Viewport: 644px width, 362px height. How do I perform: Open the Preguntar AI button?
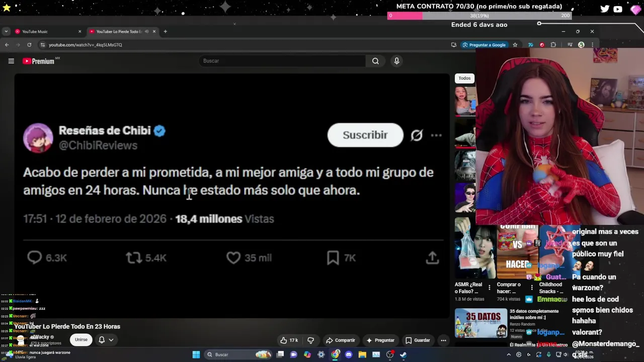coord(380,340)
